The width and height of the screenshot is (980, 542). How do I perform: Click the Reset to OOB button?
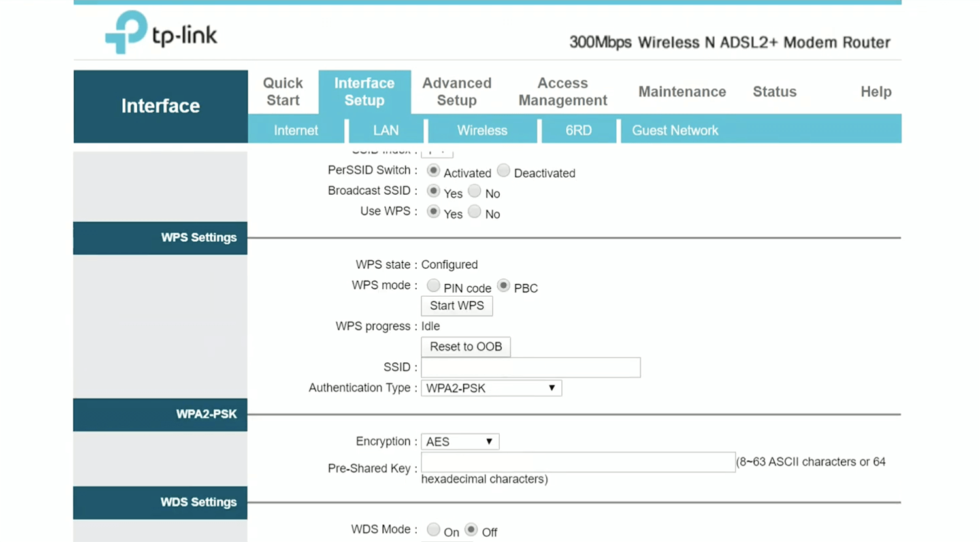pos(465,347)
